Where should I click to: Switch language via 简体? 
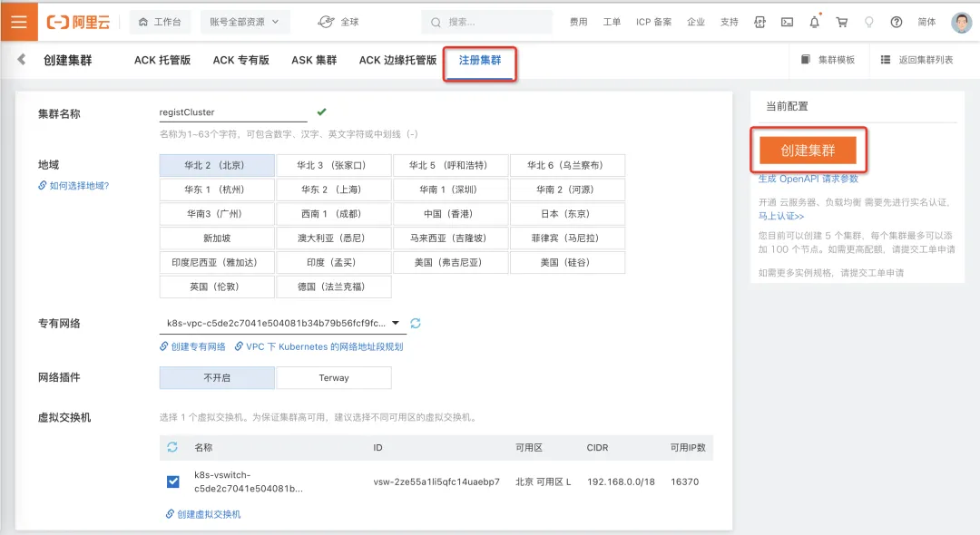926,22
